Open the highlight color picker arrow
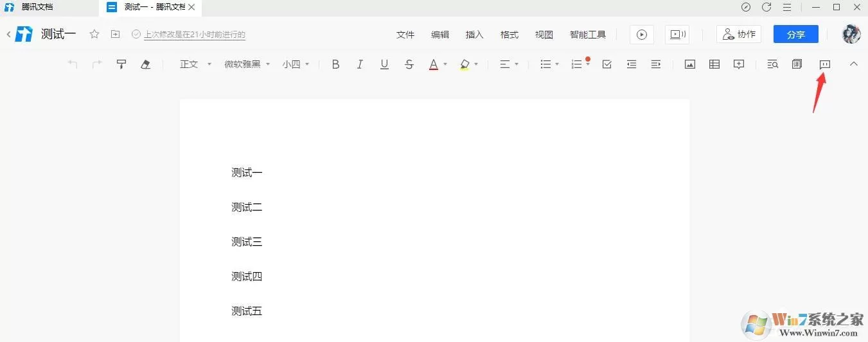This screenshot has height=342, width=868. click(x=476, y=64)
